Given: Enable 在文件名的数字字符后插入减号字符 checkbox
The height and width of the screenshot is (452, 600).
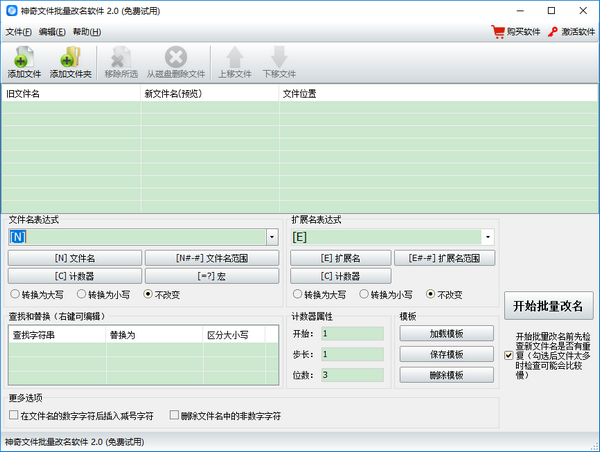Looking at the screenshot, I should [13, 414].
